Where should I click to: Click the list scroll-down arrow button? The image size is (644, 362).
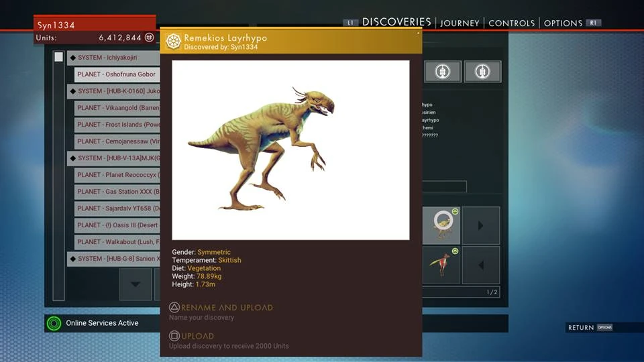pos(136,284)
